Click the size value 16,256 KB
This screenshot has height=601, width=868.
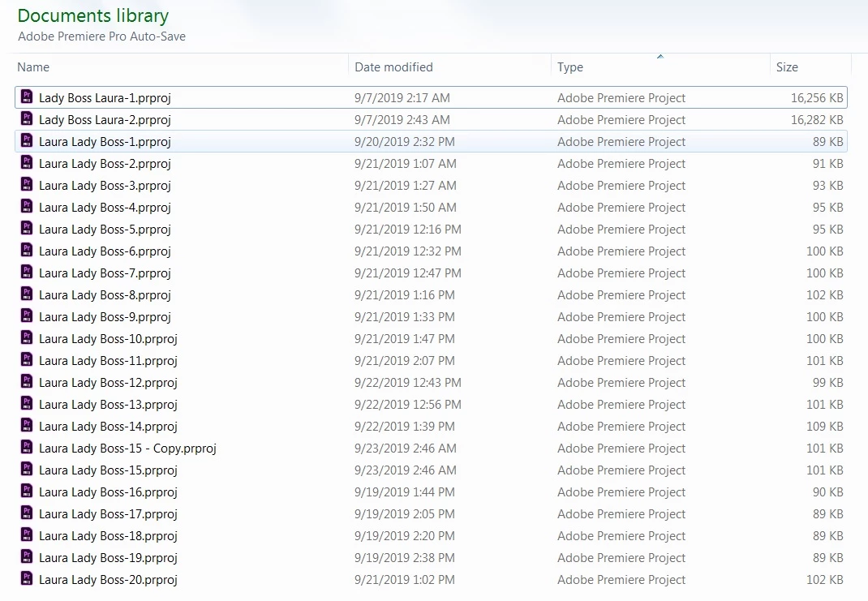coord(817,98)
